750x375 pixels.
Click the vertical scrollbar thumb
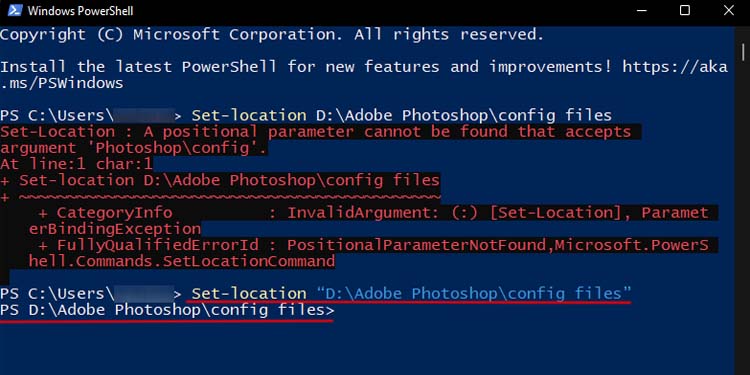[x=743, y=51]
